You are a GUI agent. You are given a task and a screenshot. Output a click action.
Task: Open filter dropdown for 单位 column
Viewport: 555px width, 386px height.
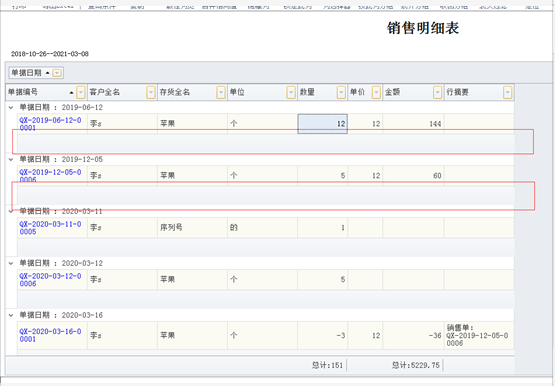pos(291,92)
